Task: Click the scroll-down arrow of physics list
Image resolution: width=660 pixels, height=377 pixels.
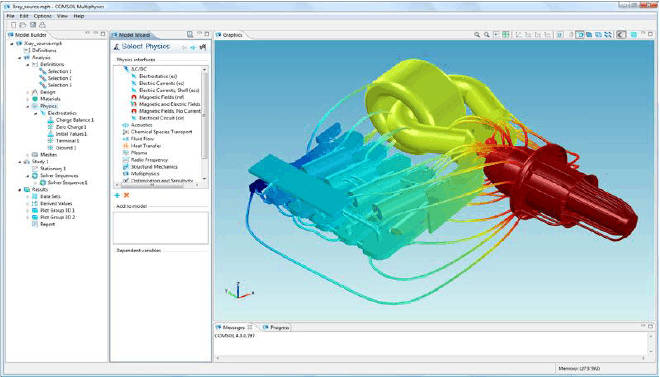Action: pyautogui.click(x=205, y=179)
